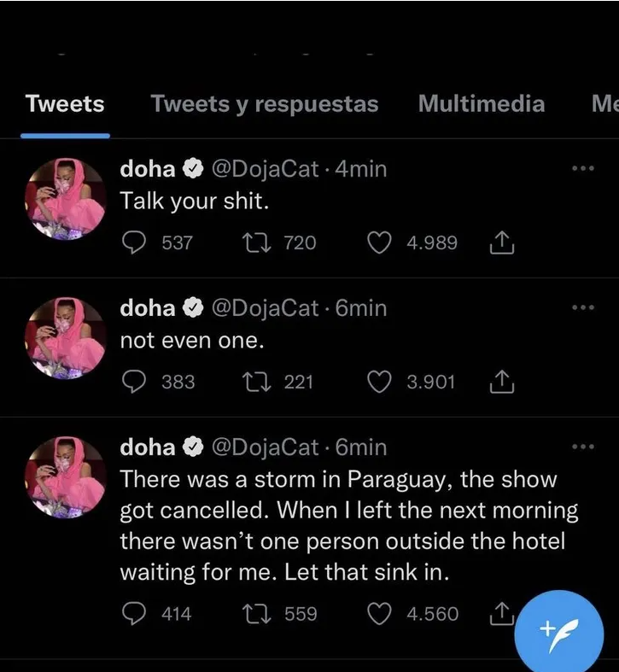Reply to the "not even one." tweet
The image size is (619, 672).
pyautogui.click(x=134, y=382)
